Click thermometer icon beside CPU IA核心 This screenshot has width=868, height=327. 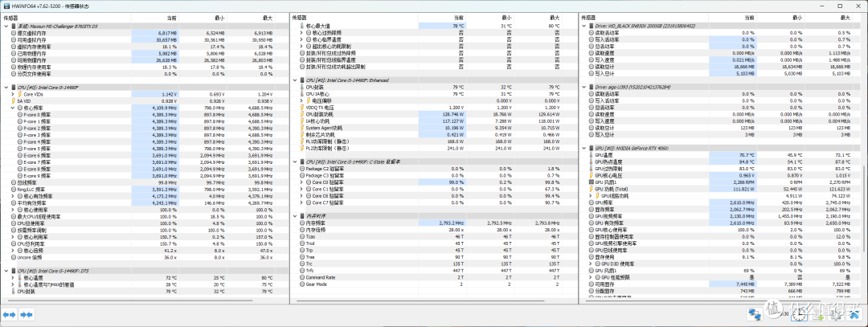[x=301, y=93]
